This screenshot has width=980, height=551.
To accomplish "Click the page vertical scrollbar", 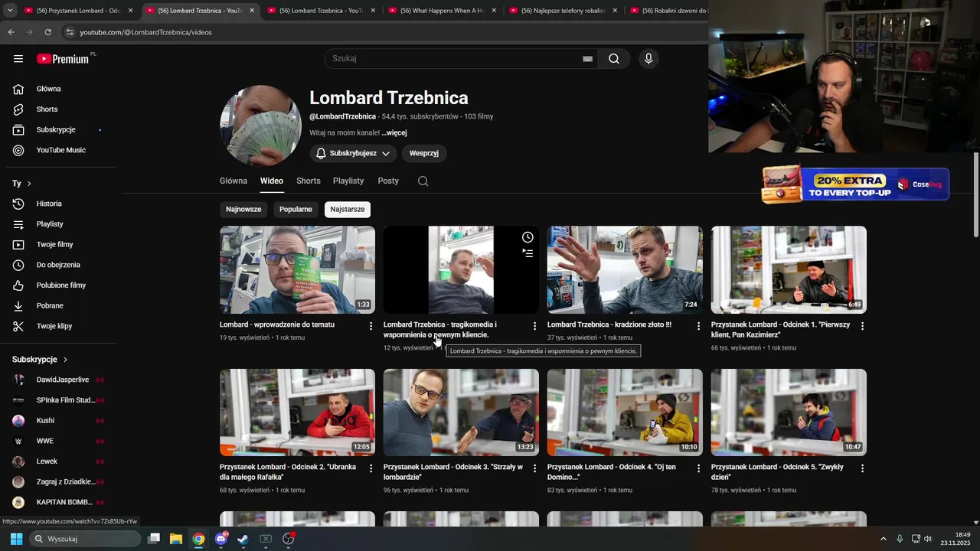I will (975, 195).
